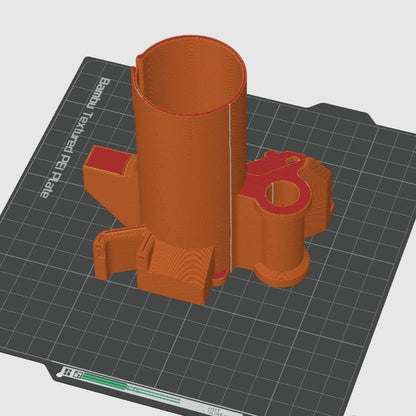Screen dimensions: 416x416
Task: Click the green bar on plate edge
Action: 132,388
